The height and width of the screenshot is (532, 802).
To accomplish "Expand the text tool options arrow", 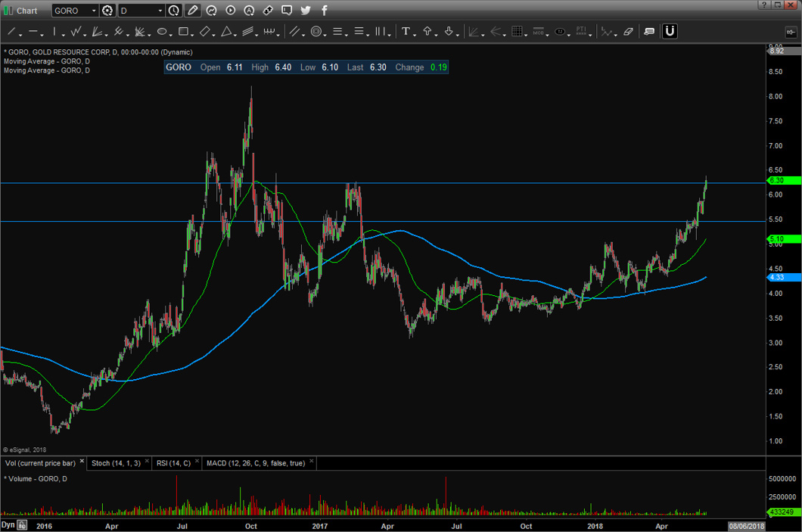I will (414, 35).
